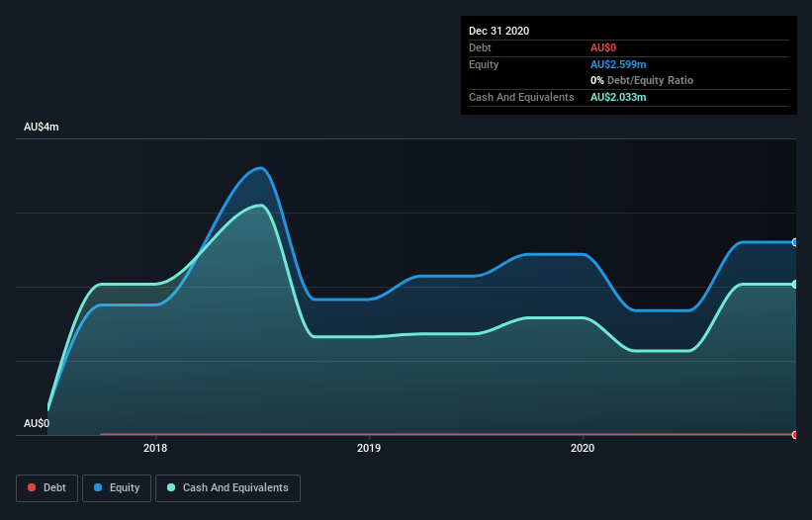The width and height of the screenshot is (812, 520).
Task: Click the 2020 x-axis label
Action: point(583,448)
